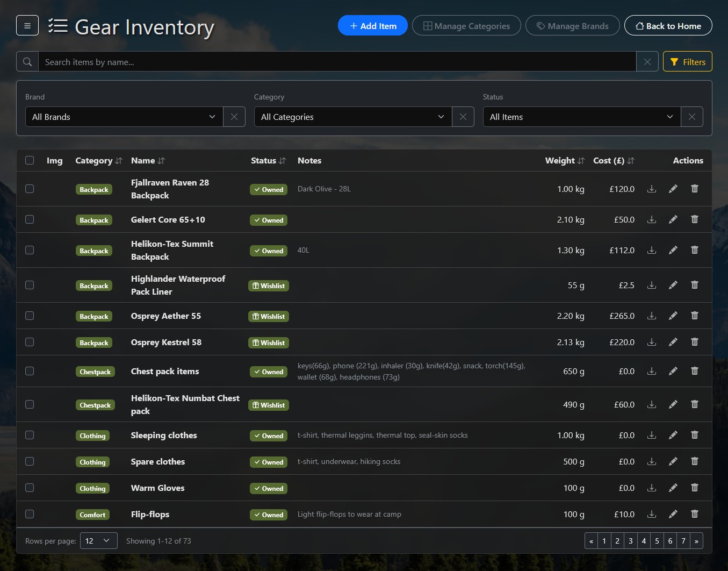
Task: Delete Warm Gloves using trash icon
Action: [x=694, y=488]
